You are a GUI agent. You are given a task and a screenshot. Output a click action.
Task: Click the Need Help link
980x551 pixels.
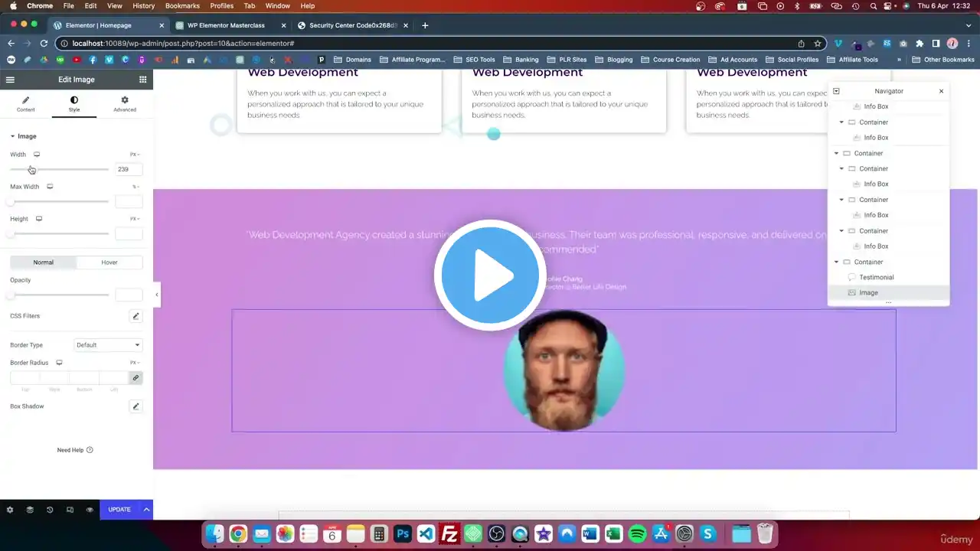(x=75, y=450)
